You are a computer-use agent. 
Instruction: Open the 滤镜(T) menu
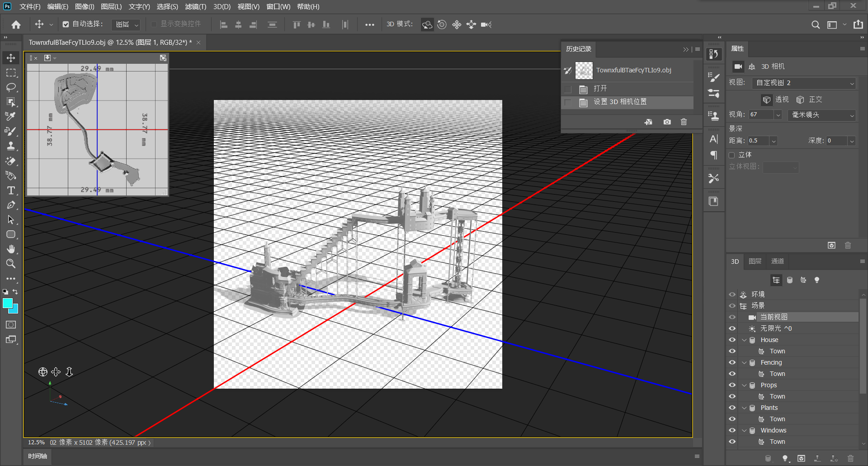tap(195, 6)
